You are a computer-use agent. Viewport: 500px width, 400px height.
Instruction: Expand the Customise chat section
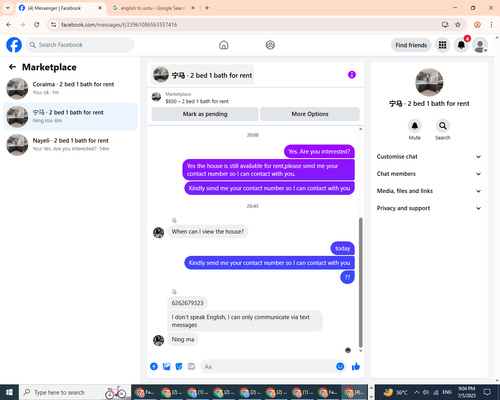point(429,157)
